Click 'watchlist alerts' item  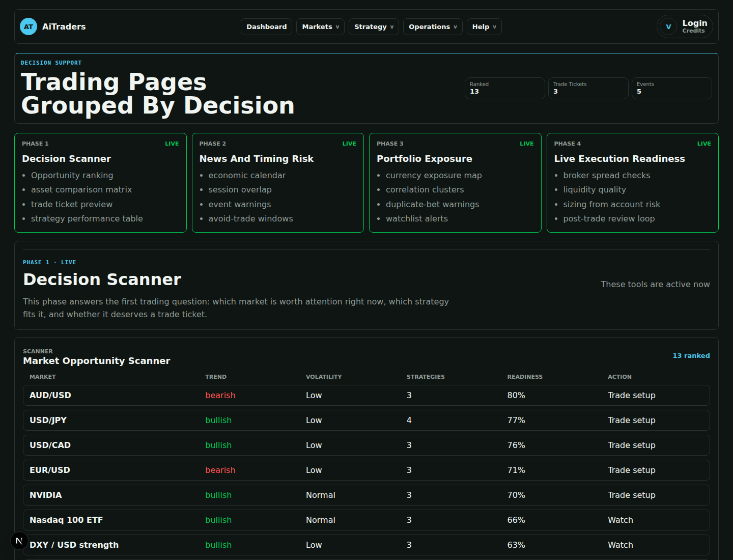click(x=417, y=218)
